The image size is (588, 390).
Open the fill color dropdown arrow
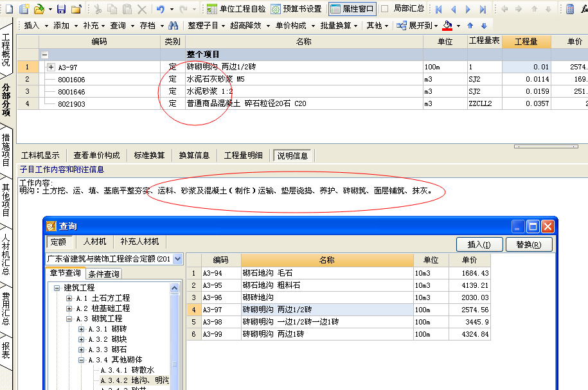point(458,26)
